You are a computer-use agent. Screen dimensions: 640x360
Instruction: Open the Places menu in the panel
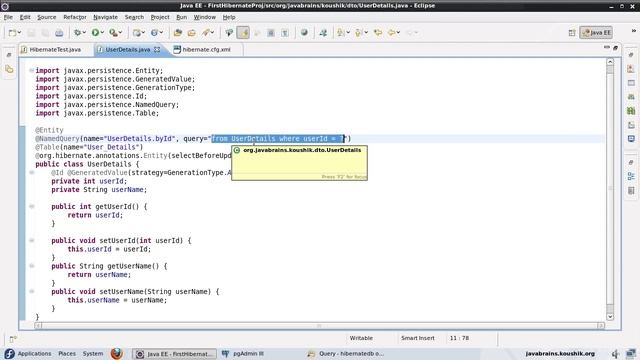point(67,353)
